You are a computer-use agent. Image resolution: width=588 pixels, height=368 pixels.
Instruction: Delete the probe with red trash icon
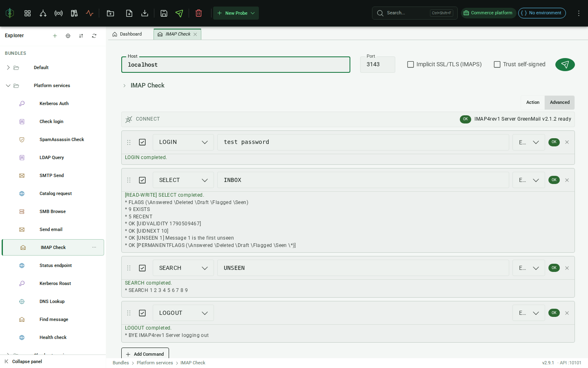[x=198, y=13]
